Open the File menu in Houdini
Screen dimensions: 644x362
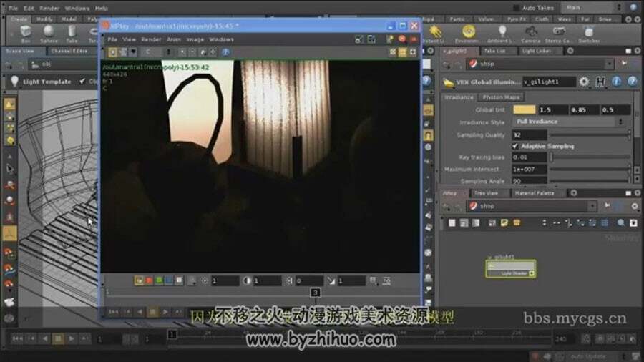(x=13, y=8)
